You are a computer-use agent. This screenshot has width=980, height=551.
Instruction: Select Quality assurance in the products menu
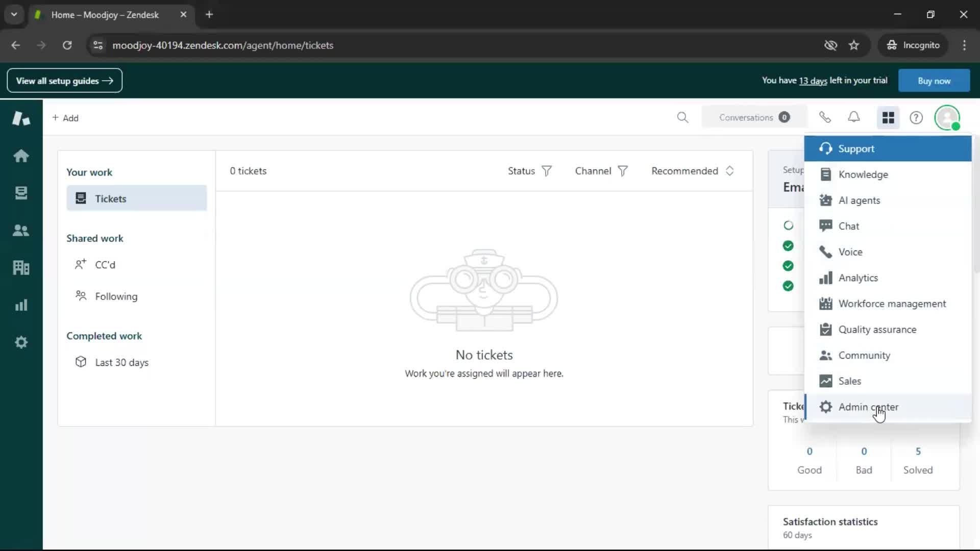pos(888,330)
